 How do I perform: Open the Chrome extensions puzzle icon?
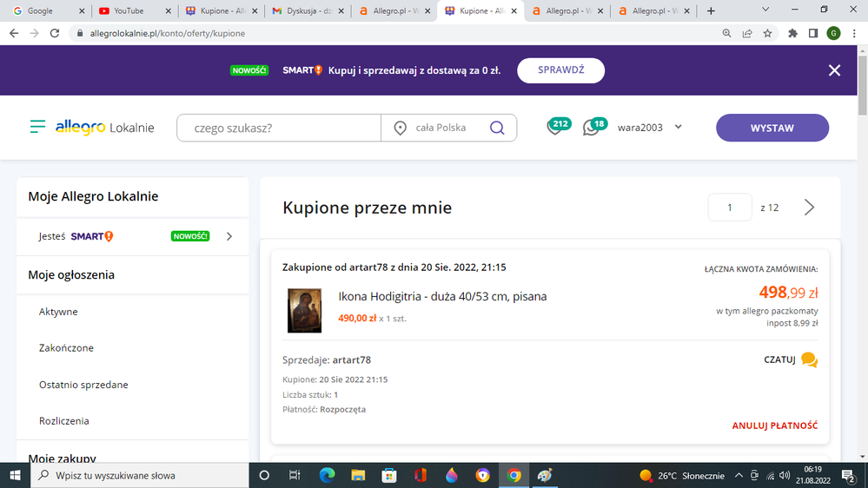click(792, 33)
